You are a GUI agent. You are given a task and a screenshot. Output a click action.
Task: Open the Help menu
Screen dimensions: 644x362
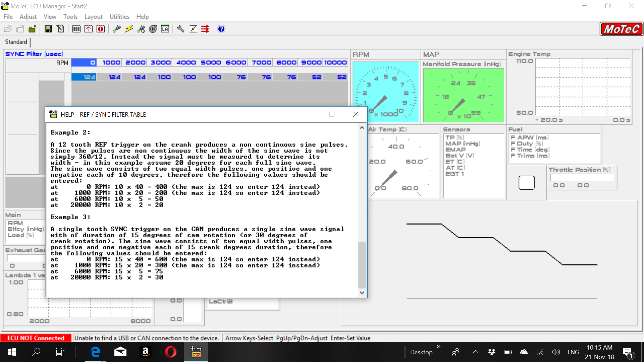point(142,16)
